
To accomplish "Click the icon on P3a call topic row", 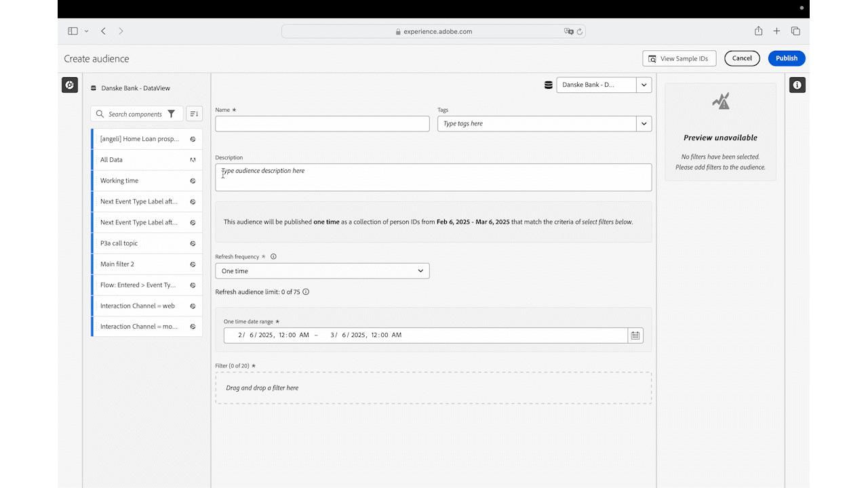I will point(193,243).
